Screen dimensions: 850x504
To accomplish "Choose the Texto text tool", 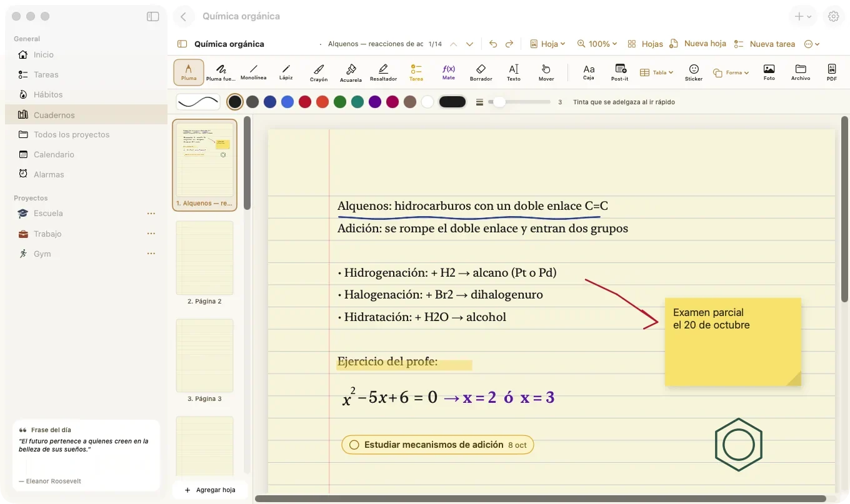I will tap(514, 72).
